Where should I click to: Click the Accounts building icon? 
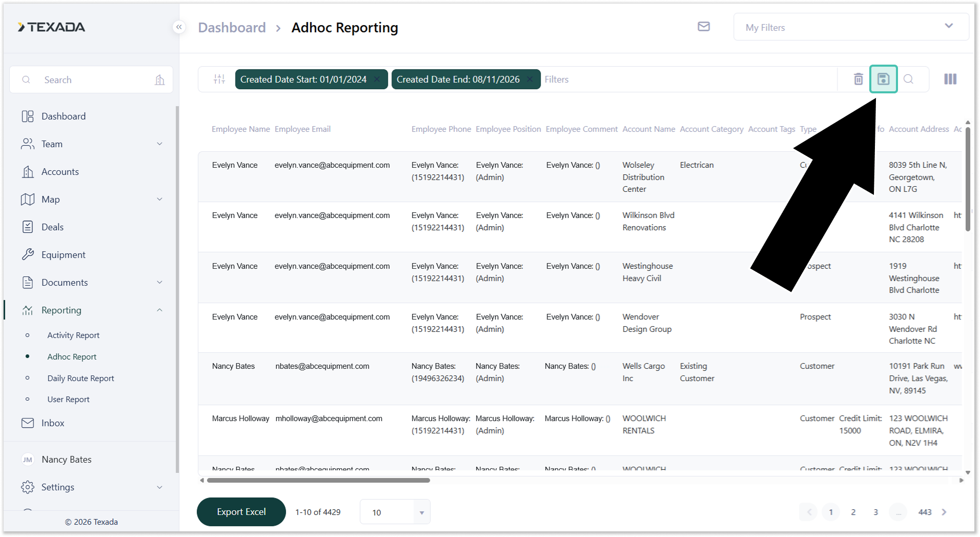coord(28,172)
